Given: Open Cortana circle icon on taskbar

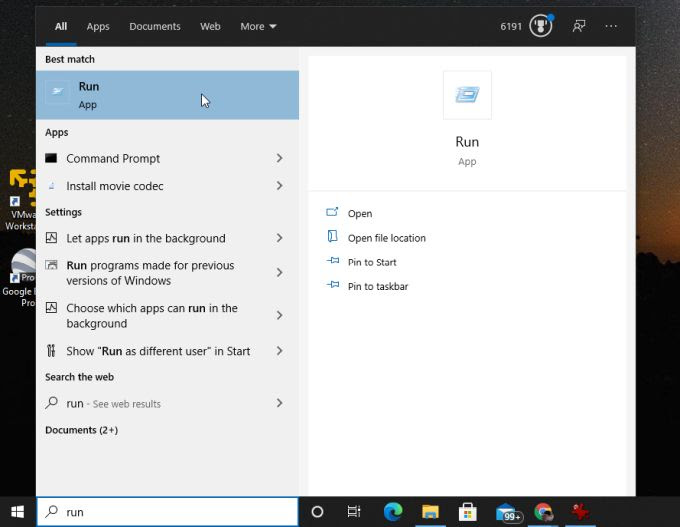Looking at the screenshot, I should click(x=317, y=512).
